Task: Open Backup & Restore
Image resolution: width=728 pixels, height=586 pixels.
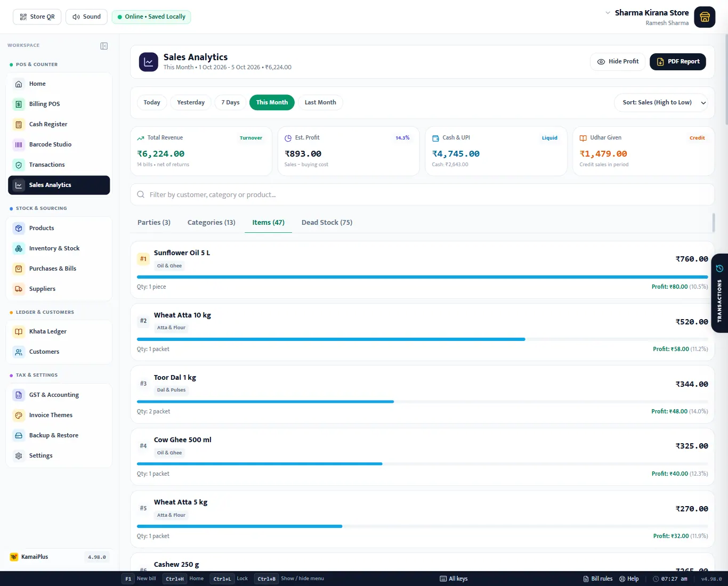Action: (59, 435)
